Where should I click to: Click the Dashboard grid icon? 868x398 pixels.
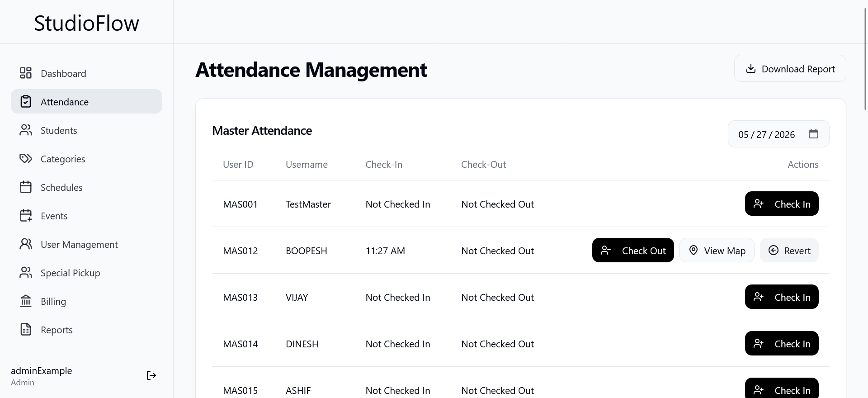point(26,73)
